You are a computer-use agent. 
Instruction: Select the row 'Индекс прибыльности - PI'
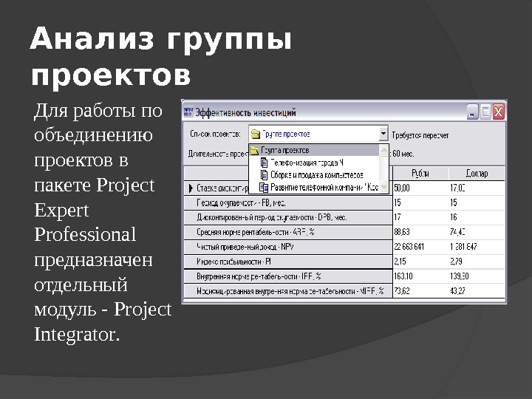pyautogui.click(x=288, y=262)
